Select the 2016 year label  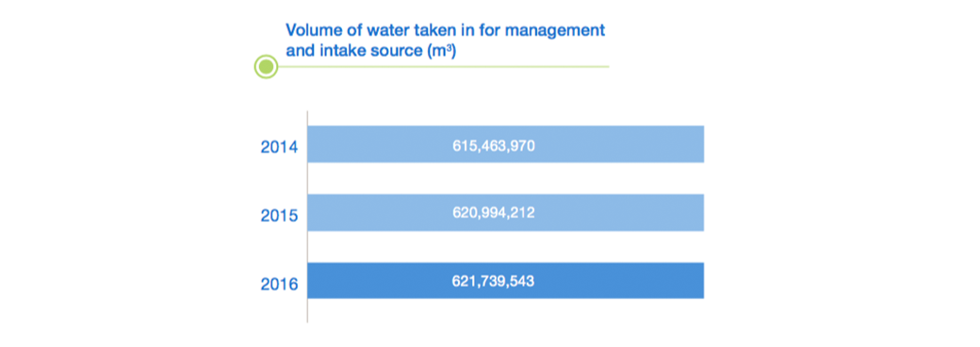click(x=279, y=285)
